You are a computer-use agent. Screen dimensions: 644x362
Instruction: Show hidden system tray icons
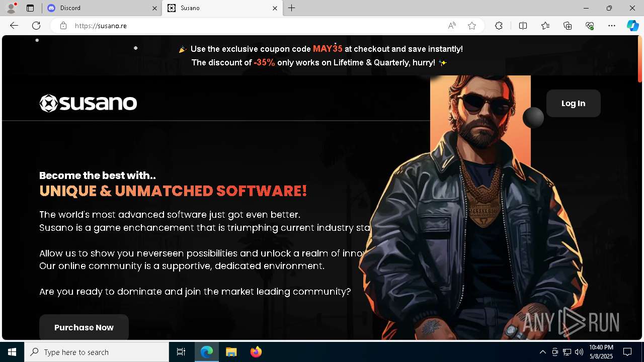pyautogui.click(x=542, y=352)
